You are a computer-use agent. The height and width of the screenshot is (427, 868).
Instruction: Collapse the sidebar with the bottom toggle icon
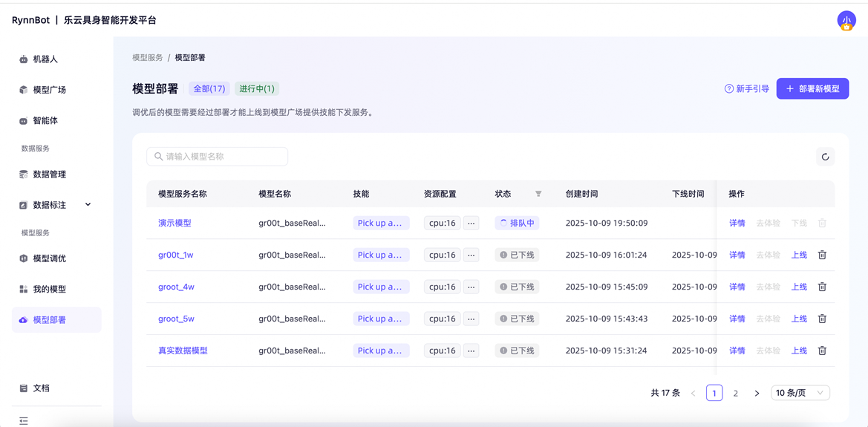tap(23, 421)
